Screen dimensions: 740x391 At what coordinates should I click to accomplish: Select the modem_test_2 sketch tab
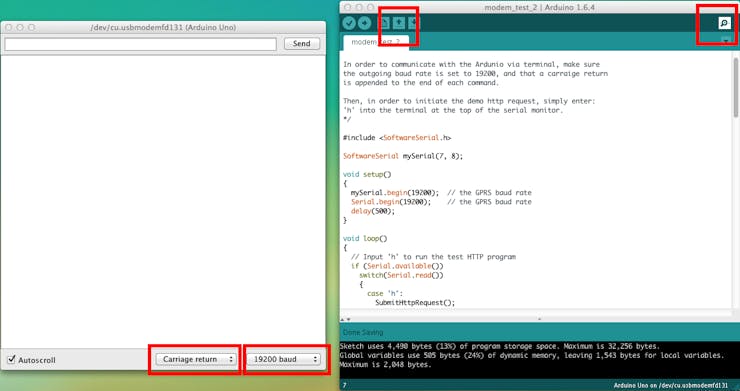coord(376,42)
